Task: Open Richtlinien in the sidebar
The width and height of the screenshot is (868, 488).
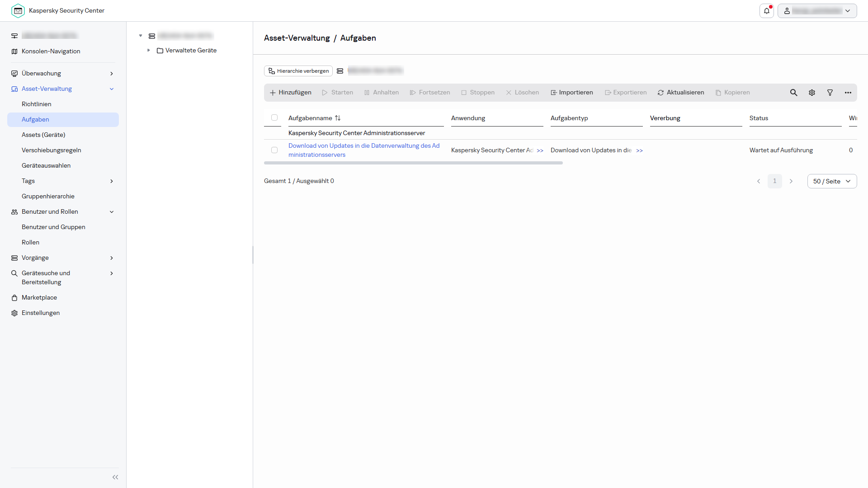Action: pyautogui.click(x=37, y=104)
